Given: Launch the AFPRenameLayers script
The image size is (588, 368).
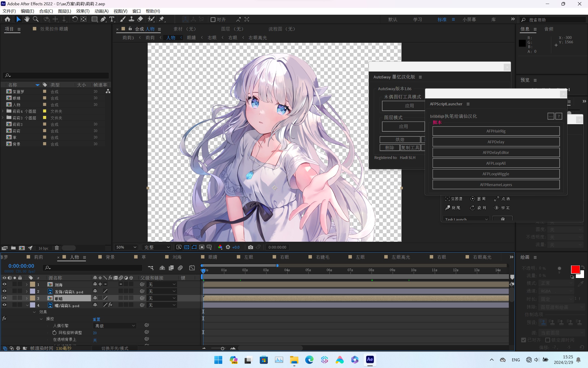Looking at the screenshot, I should 496,185.
